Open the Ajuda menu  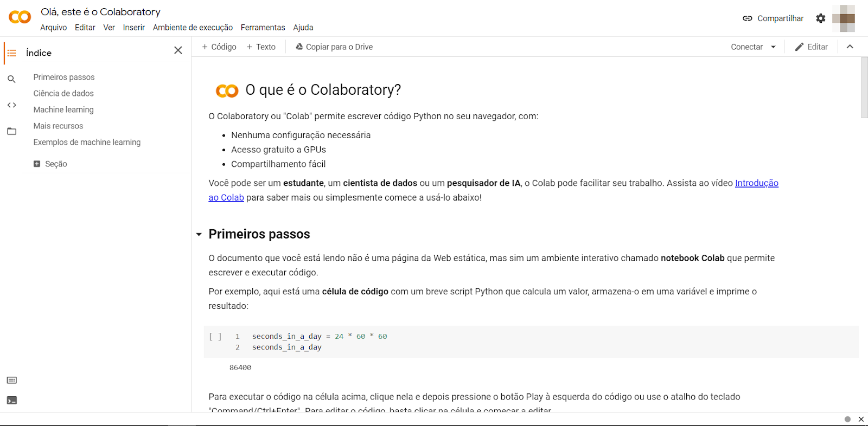[303, 28]
